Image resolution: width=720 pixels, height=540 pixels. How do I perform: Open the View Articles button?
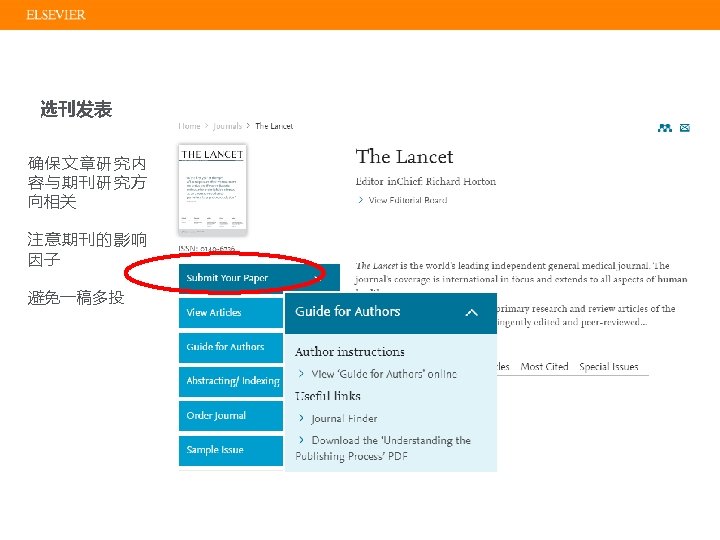click(231, 312)
